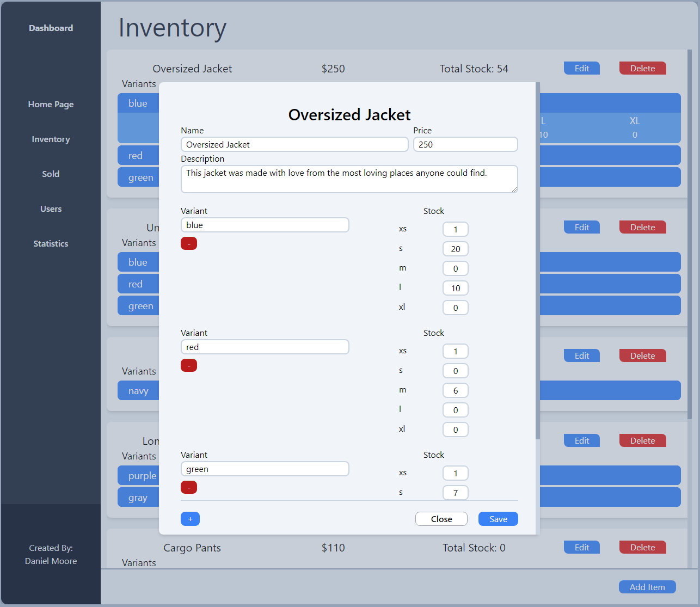Close the Oversized Jacket dialog

[x=441, y=519]
